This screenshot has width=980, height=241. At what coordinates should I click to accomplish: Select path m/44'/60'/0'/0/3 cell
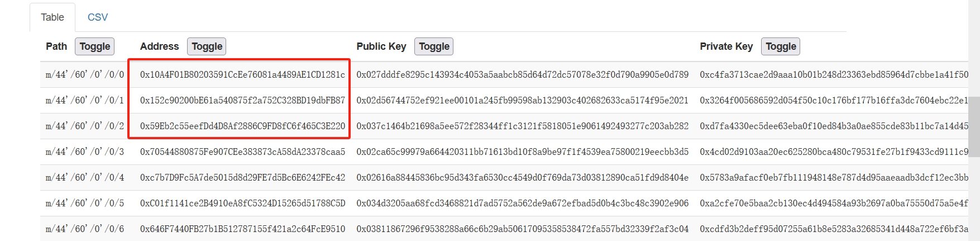[x=85, y=152]
